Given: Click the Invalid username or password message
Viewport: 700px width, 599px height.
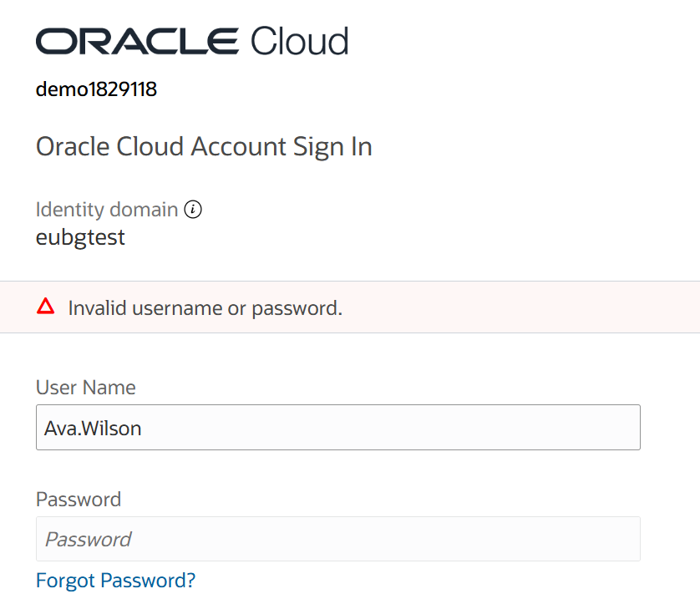Looking at the screenshot, I should click(x=205, y=307).
